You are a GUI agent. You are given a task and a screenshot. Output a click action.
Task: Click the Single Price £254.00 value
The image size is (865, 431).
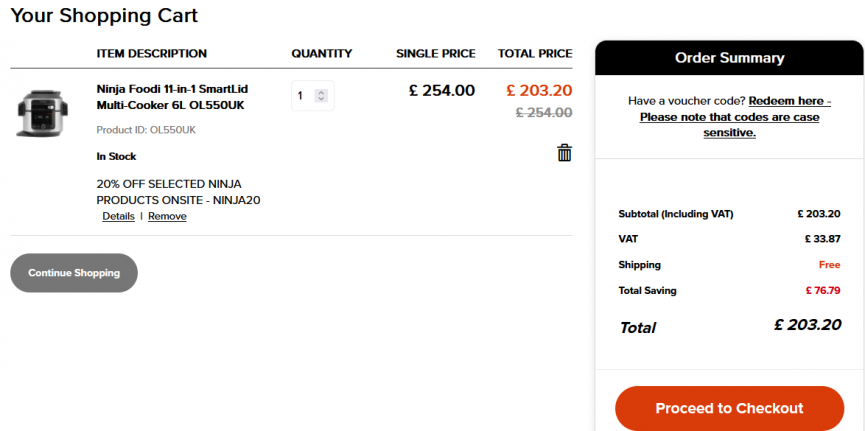coord(442,91)
